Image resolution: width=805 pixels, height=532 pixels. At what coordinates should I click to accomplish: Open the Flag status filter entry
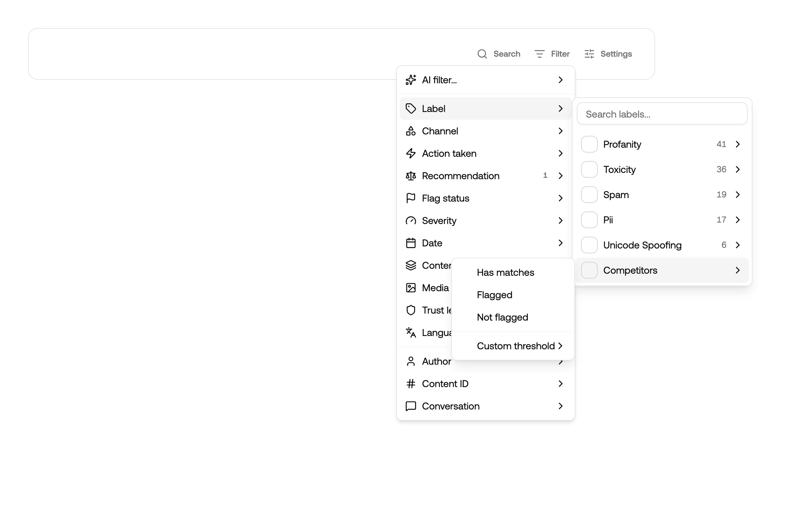coord(486,198)
